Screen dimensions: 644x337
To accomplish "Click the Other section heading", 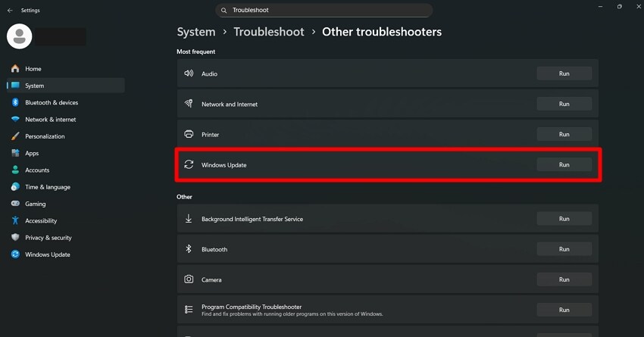I will [x=184, y=197].
